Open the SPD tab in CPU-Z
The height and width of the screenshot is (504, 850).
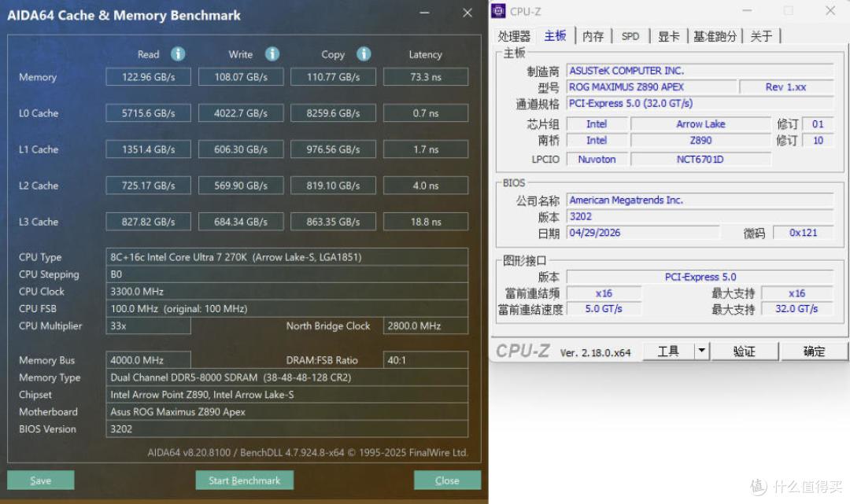click(x=630, y=36)
